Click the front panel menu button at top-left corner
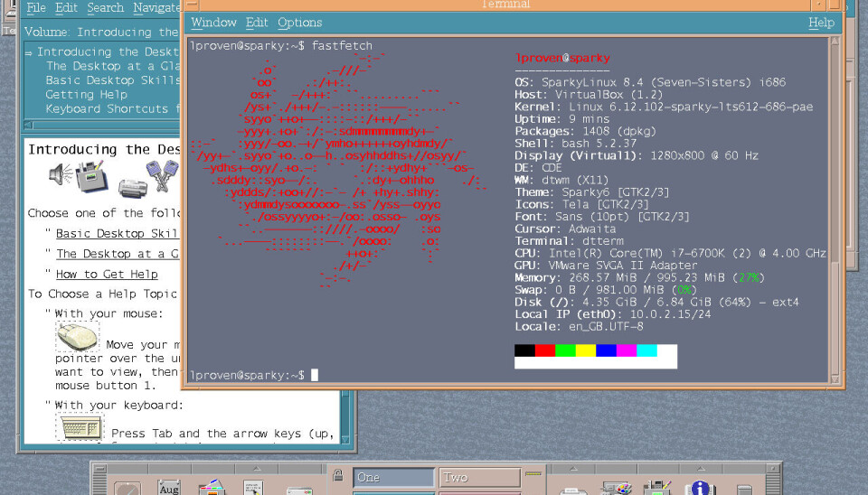Image resolution: width=868 pixels, height=495 pixels. 99,469
